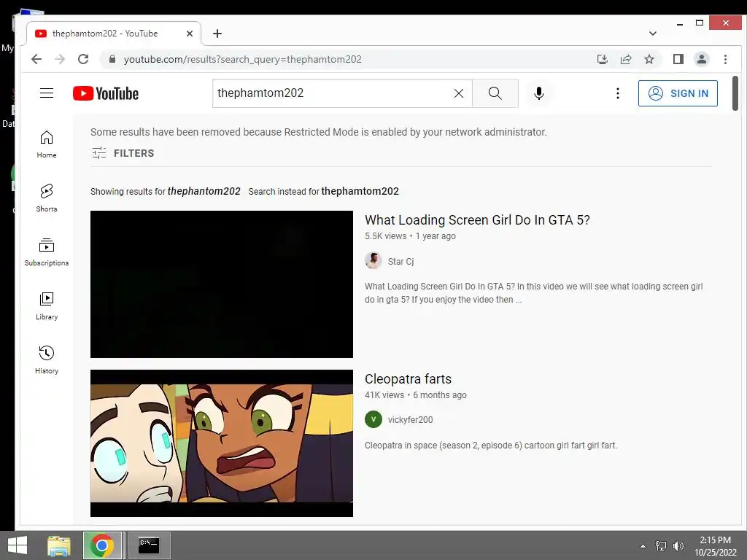Click the 41K views text
This screenshot has width=747, height=560.
384,395
